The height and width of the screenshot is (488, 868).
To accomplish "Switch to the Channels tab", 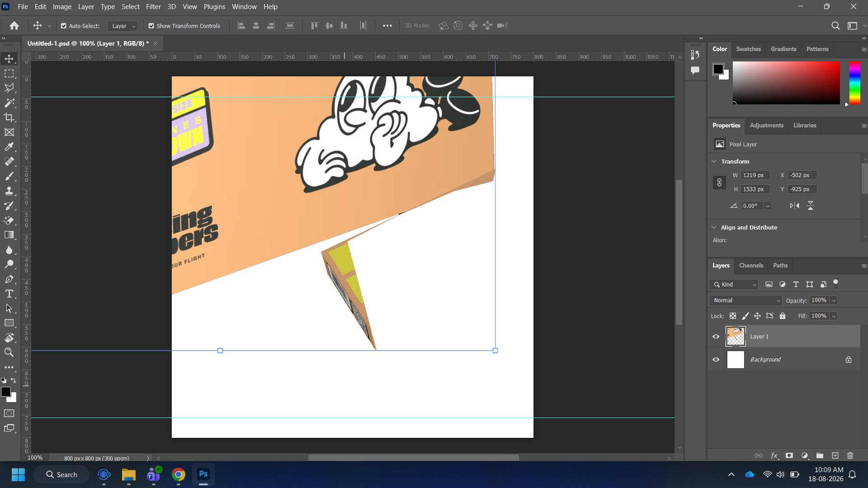I will [751, 266].
